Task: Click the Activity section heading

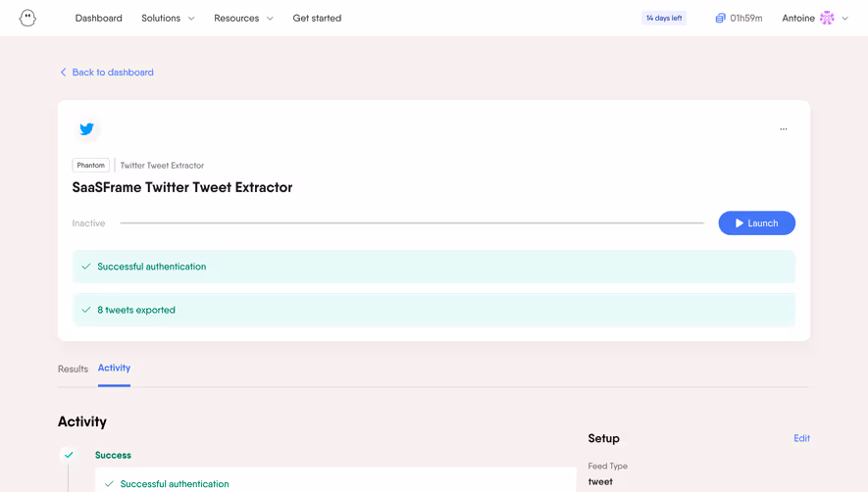Action: pos(82,421)
